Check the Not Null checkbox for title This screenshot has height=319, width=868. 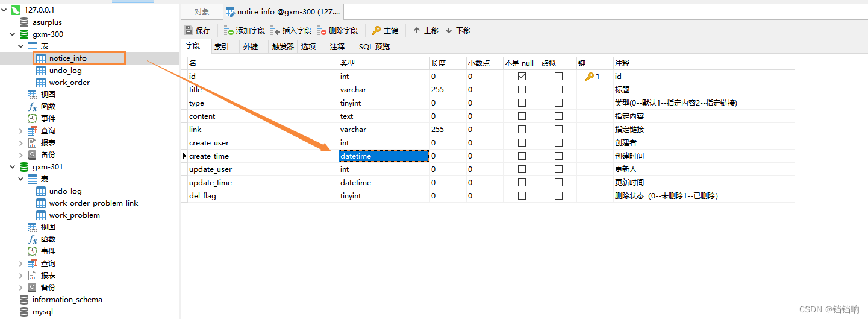(522, 90)
